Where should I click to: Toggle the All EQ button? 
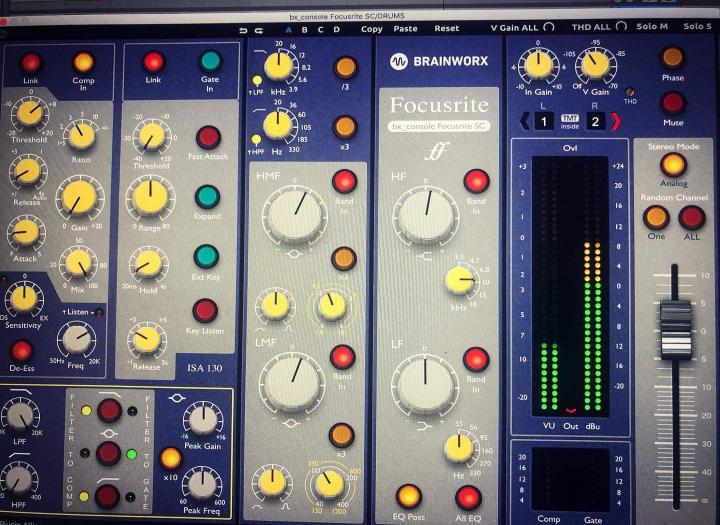468,498
